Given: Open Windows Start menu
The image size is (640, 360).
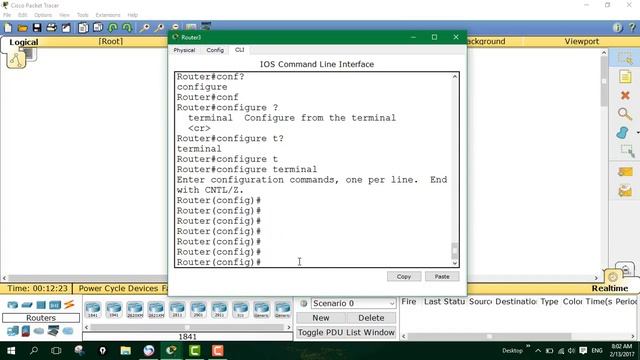Looking at the screenshot, I should (x=11, y=351).
